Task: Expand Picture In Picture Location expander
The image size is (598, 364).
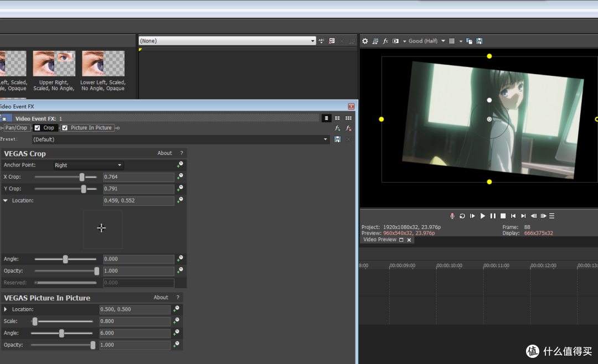Action: (6, 309)
